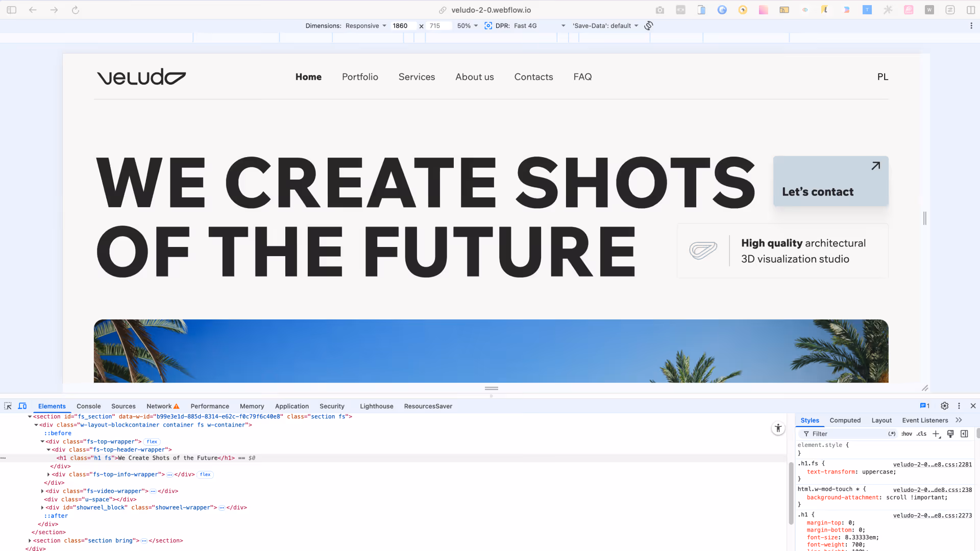Click the Portfolio nav link
The height and width of the screenshot is (551, 980).
pyautogui.click(x=360, y=77)
